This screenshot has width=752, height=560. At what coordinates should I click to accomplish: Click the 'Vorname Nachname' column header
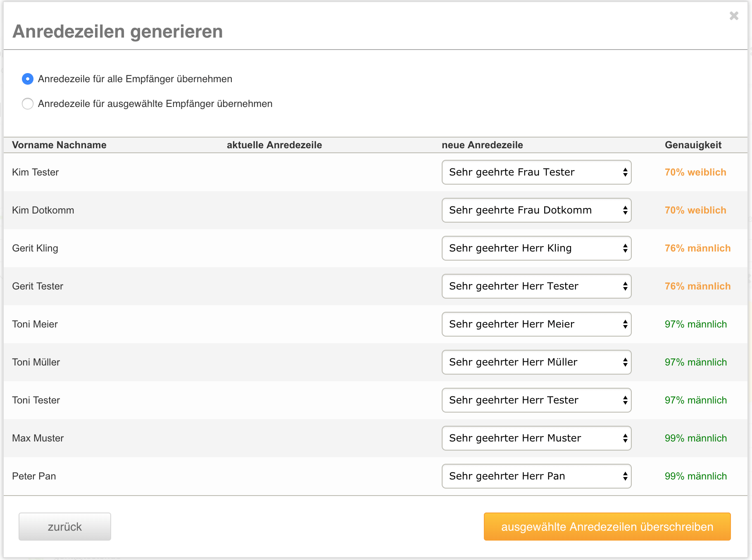coord(59,145)
